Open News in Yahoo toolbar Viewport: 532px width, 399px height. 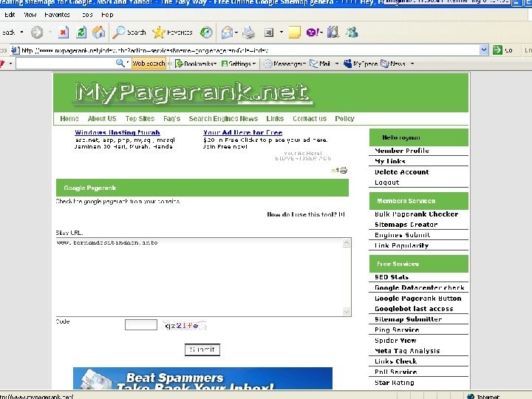393,64
